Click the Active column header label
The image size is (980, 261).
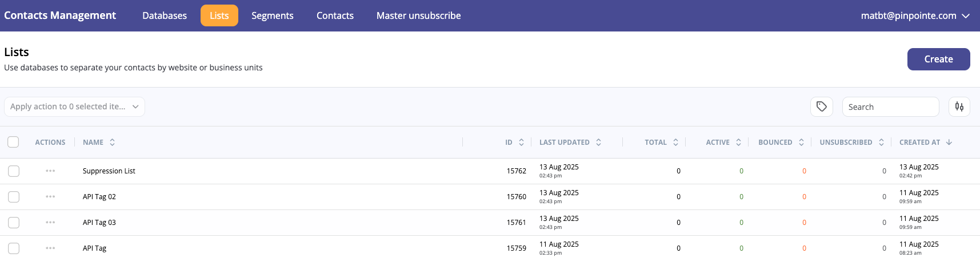718,143
